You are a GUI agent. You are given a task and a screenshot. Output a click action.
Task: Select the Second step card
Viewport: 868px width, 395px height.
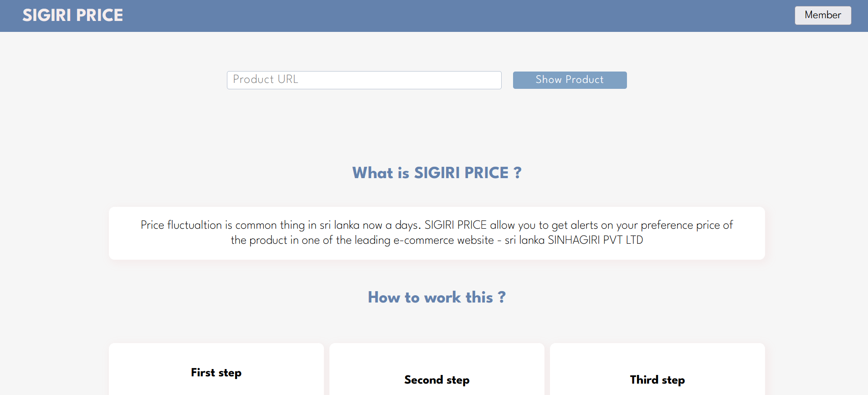pyautogui.click(x=436, y=369)
